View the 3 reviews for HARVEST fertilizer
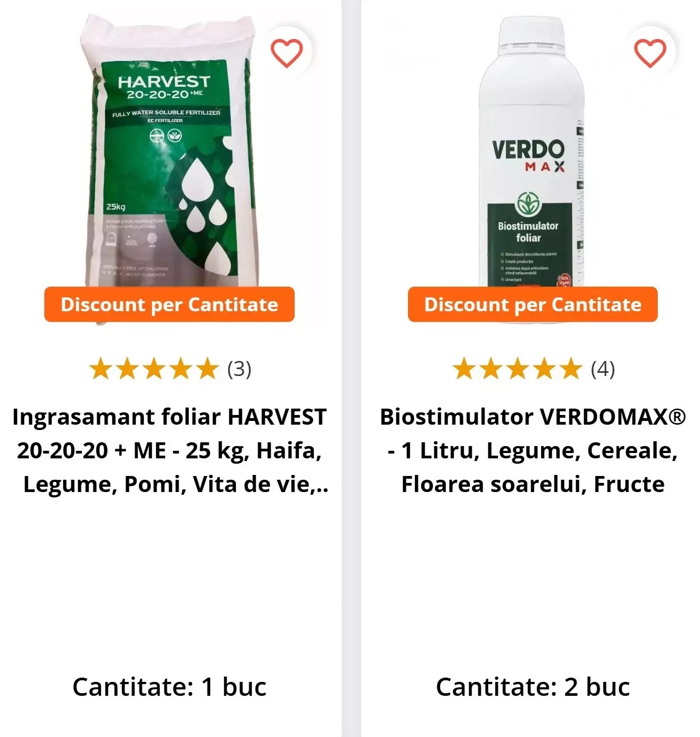This screenshot has width=700, height=737. [x=239, y=369]
